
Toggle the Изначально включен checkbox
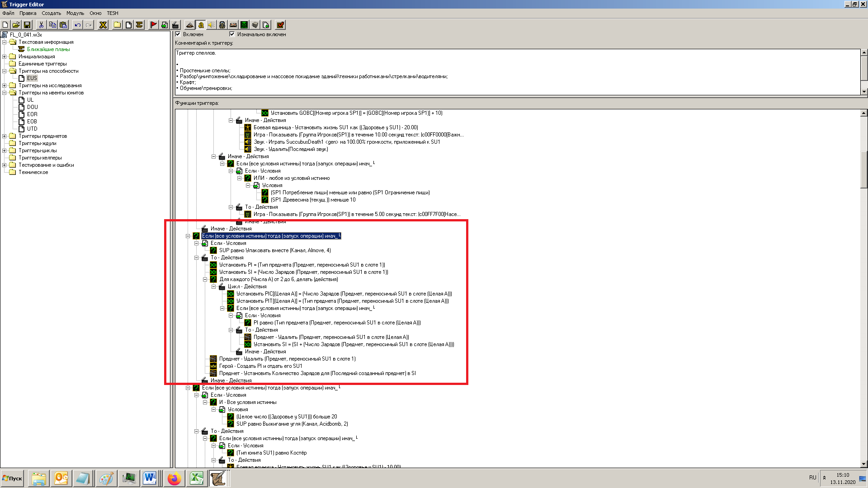click(x=232, y=34)
